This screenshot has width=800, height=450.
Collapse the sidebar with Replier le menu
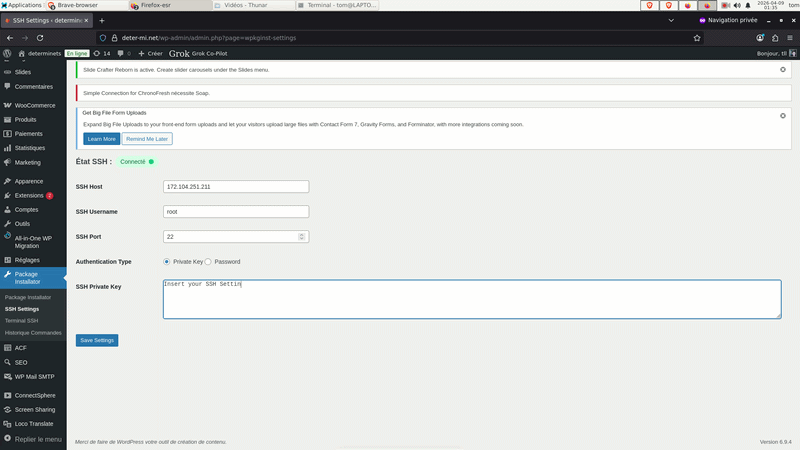click(33, 439)
